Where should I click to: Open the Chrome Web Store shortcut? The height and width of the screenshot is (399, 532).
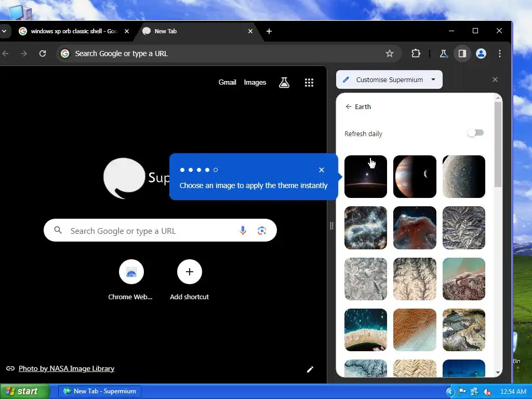coord(131,280)
